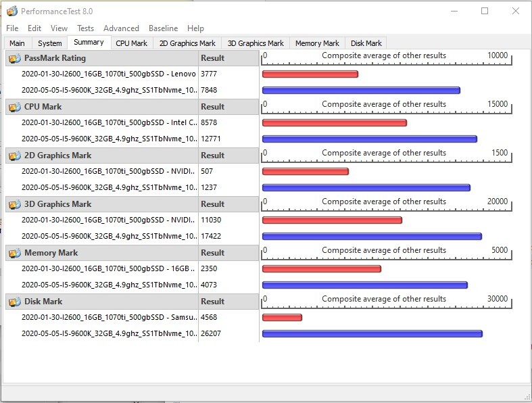
Task: Click the red Disk Mark bar for 4568
Action: coord(282,318)
